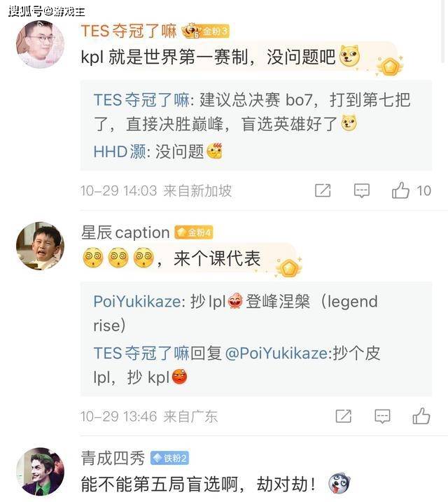
Task: Visit top commenter username TES夺冠了嘛
Action: tap(128, 31)
